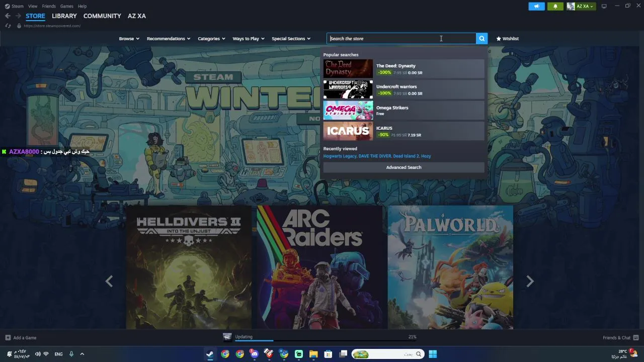Click the Add a Game plus icon
644x362 pixels.
(8, 338)
